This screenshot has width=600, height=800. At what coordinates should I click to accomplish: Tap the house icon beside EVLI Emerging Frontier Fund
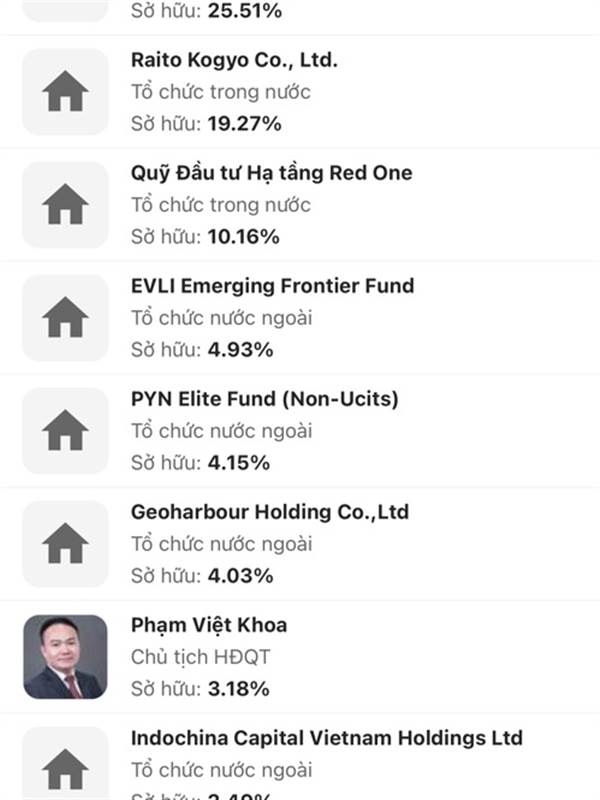(x=65, y=318)
